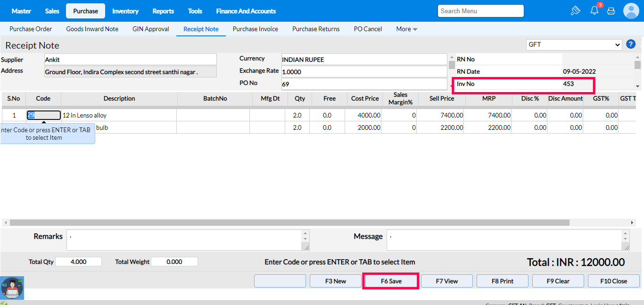Click the blue help question mark icon
Screen dimensions: 644x305
tap(631, 44)
